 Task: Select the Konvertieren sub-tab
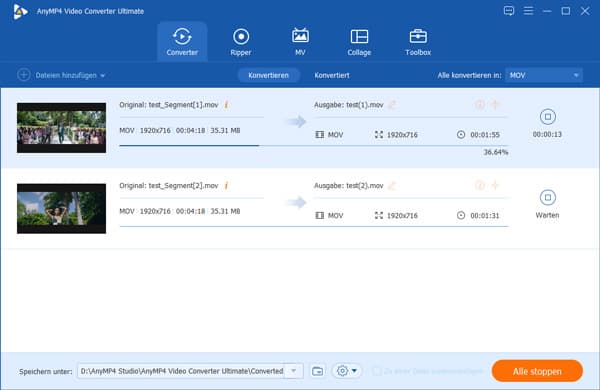[268, 75]
